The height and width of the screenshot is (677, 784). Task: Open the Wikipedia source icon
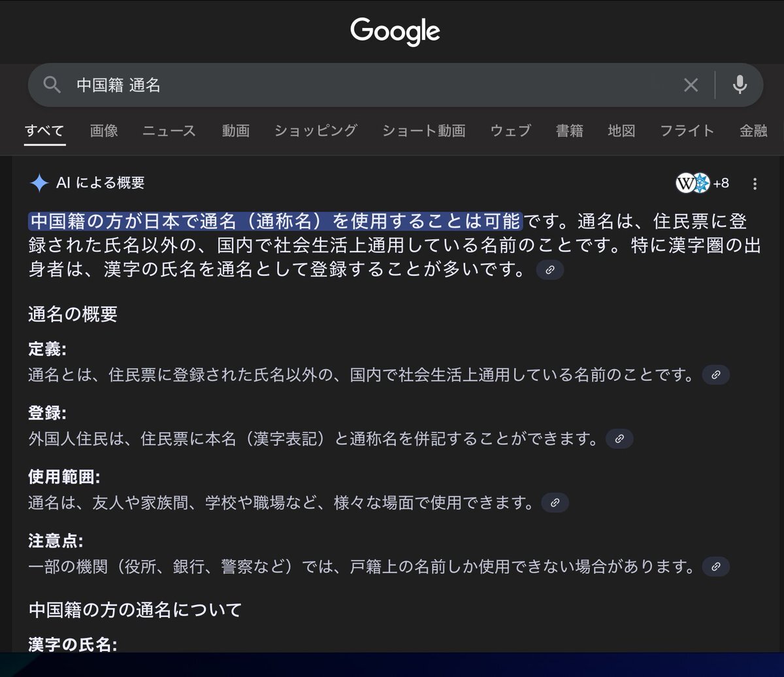click(685, 184)
